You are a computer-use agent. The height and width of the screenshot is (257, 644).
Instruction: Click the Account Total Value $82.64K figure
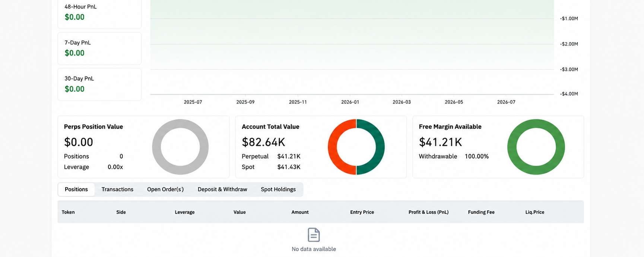coord(263,142)
